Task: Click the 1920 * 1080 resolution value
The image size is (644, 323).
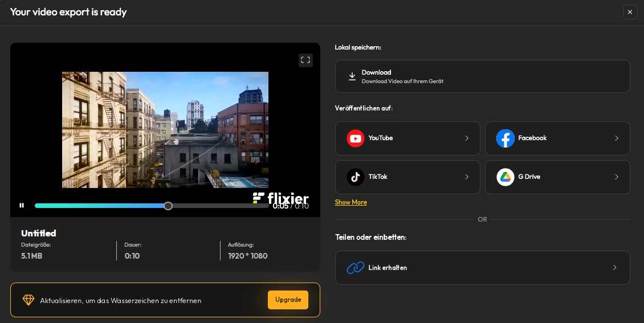Action: (x=248, y=256)
